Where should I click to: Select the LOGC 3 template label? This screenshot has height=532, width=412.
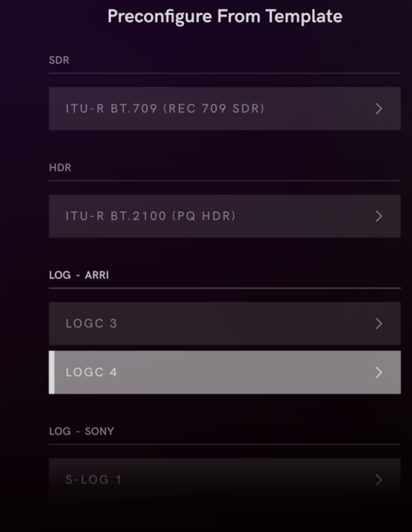[91, 323]
